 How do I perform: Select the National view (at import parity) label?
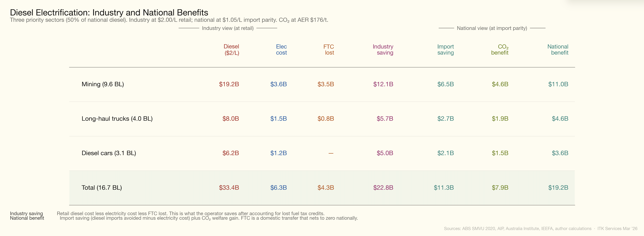tap(492, 28)
